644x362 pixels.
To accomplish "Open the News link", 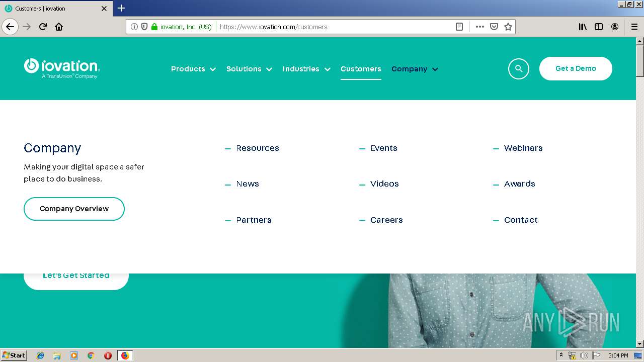I will click(248, 184).
